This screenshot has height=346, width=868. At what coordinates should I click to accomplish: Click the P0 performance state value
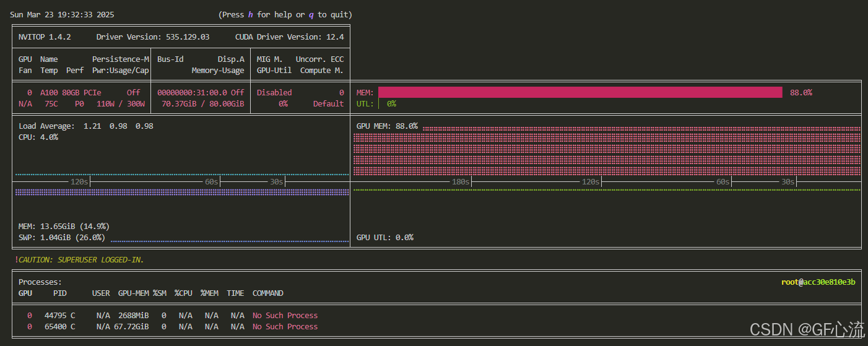pos(79,104)
